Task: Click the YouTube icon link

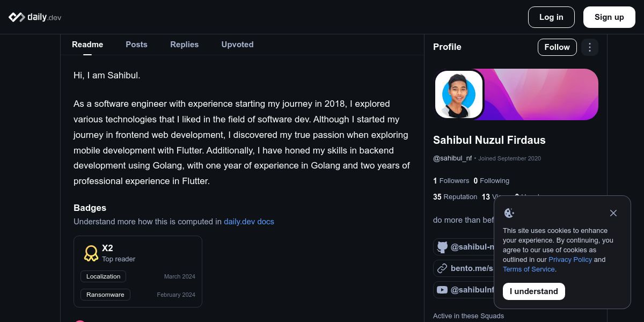Action: [x=442, y=290]
